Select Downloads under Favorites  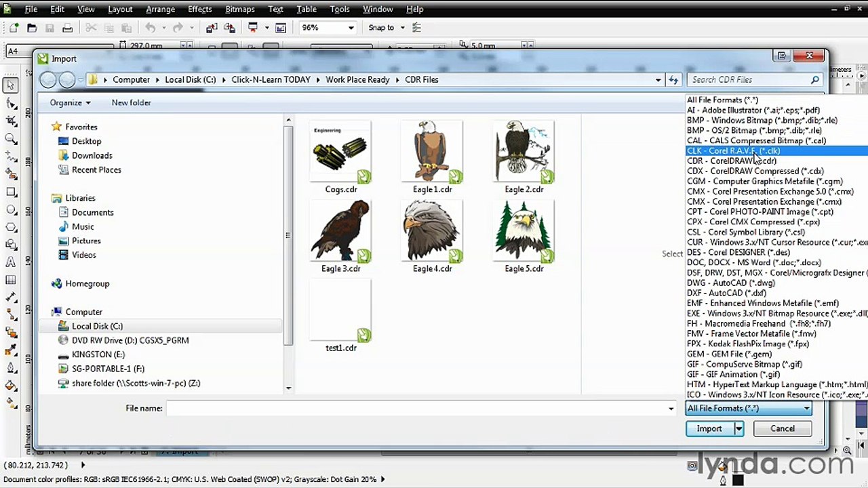(x=92, y=155)
